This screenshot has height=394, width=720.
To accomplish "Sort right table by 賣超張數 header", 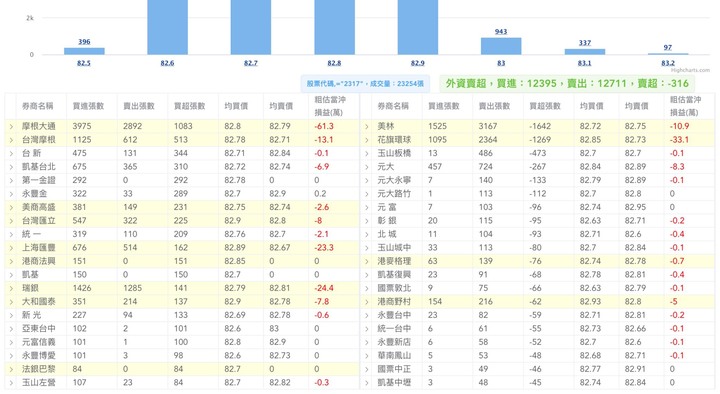I will [x=545, y=106].
